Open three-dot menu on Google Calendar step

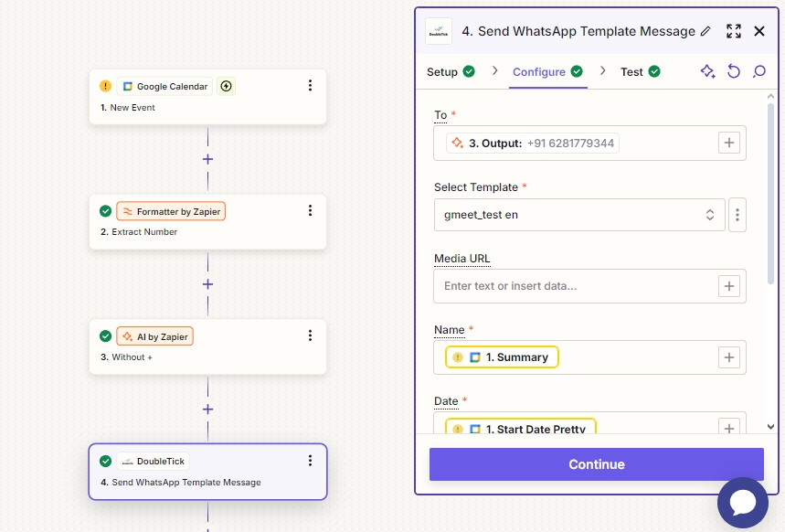[310, 86]
